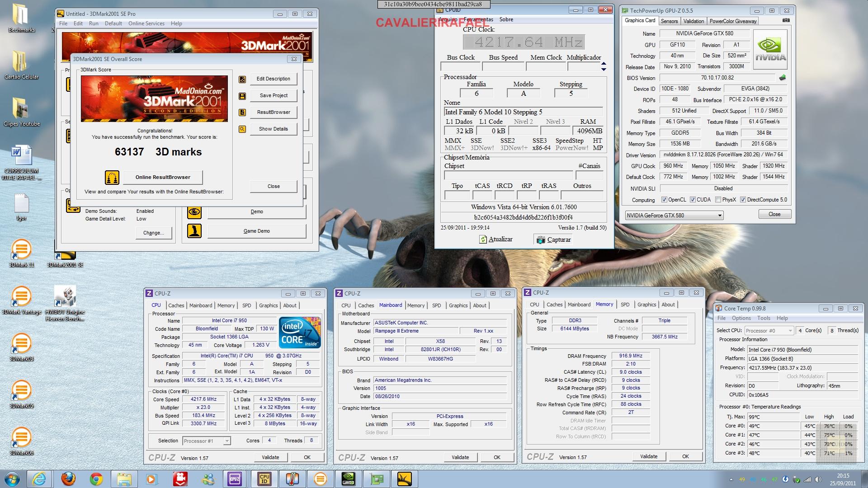Screen dimensions: 868x488
Task: Click the NVIDIA logo in GPU-Z
Action: click(x=771, y=49)
